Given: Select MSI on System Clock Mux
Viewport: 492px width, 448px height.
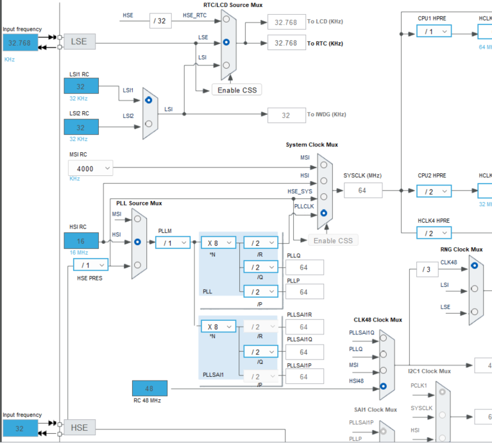Looking at the screenshot, I should click(x=324, y=165).
